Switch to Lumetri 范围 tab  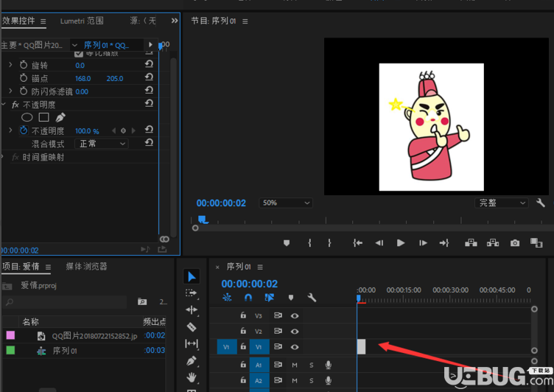pos(82,21)
